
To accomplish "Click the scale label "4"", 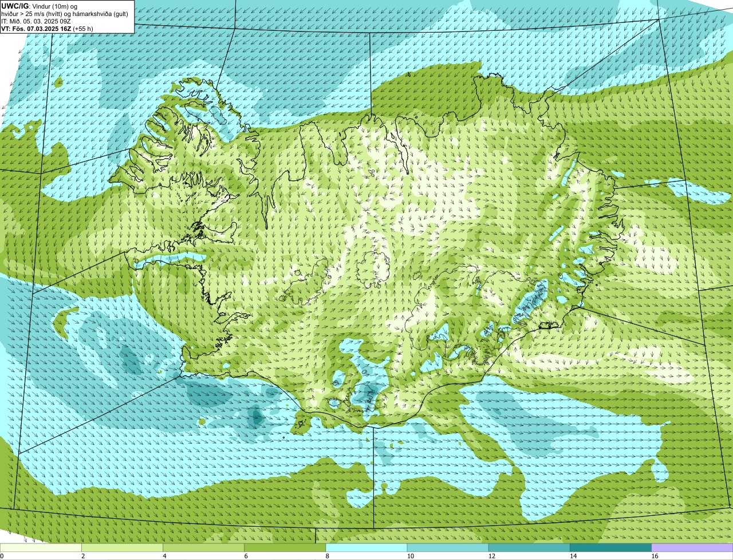I will click(164, 556).
